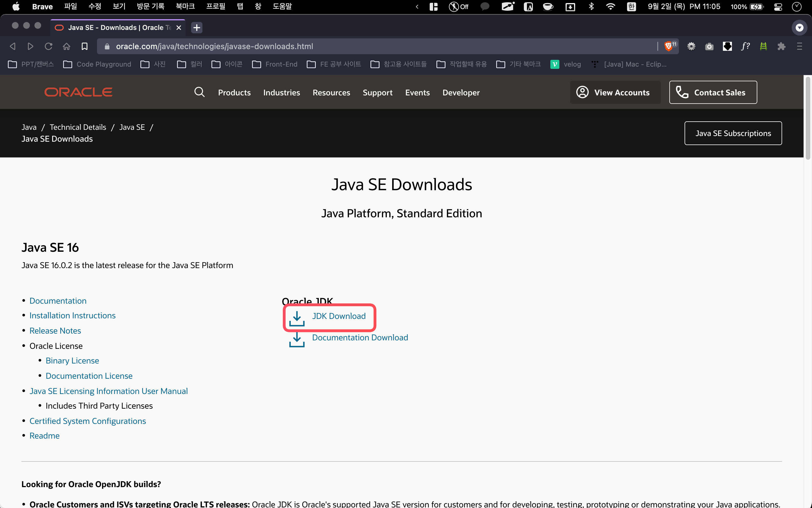The height and width of the screenshot is (508, 812).
Task: Click JDK Download link
Action: point(339,316)
